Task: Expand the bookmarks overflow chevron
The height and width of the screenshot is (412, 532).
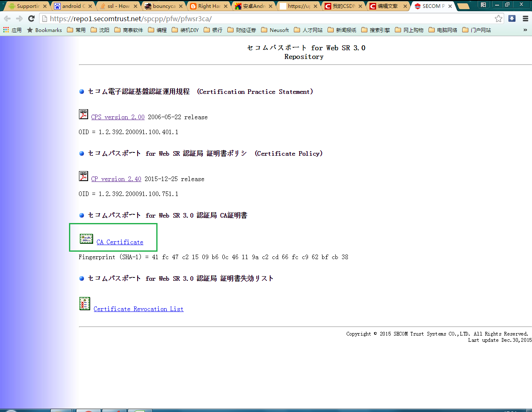Action: click(525, 30)
